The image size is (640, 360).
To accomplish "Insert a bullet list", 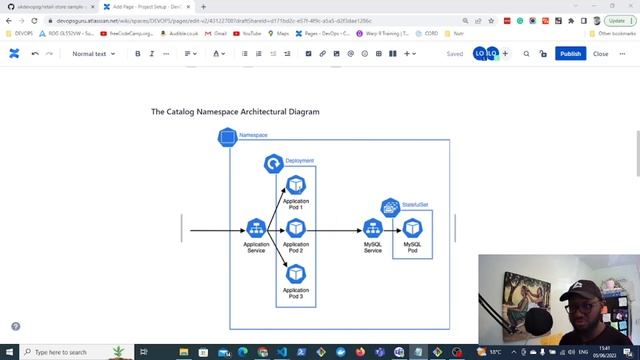I will (x=244, y=53).
